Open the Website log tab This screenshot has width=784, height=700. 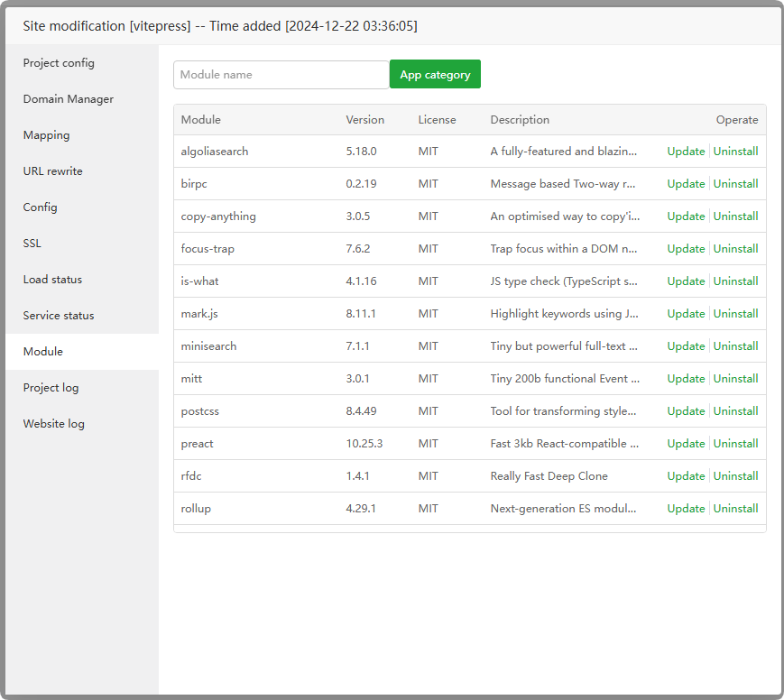click(54, 424)
